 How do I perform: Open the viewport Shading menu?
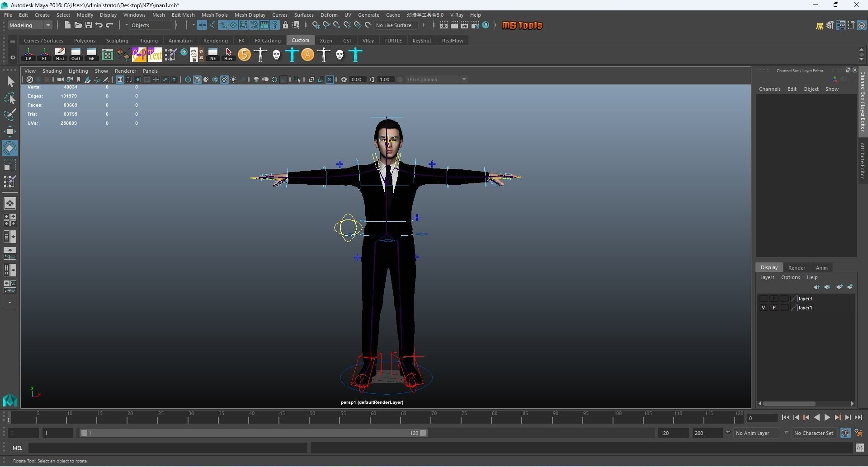52,71
